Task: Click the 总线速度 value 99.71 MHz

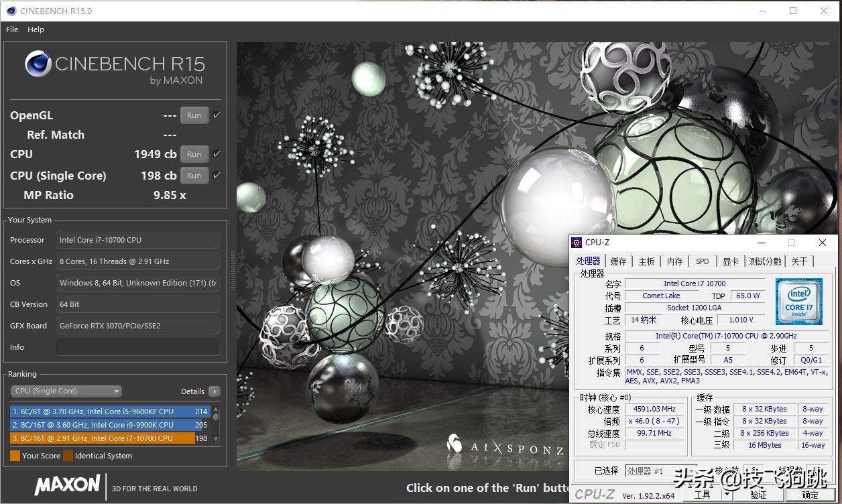Action: click(654, 433)
